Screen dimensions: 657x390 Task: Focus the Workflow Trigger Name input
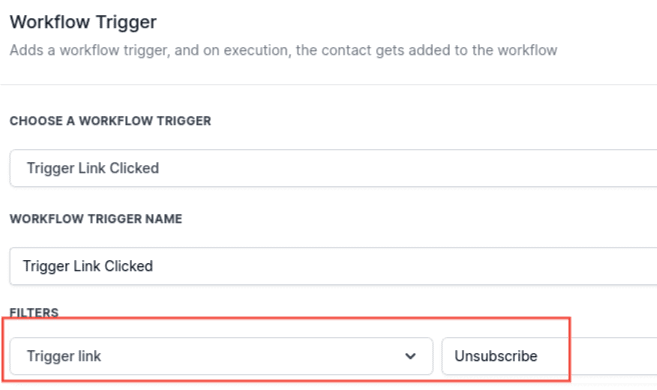pos(334,266)
